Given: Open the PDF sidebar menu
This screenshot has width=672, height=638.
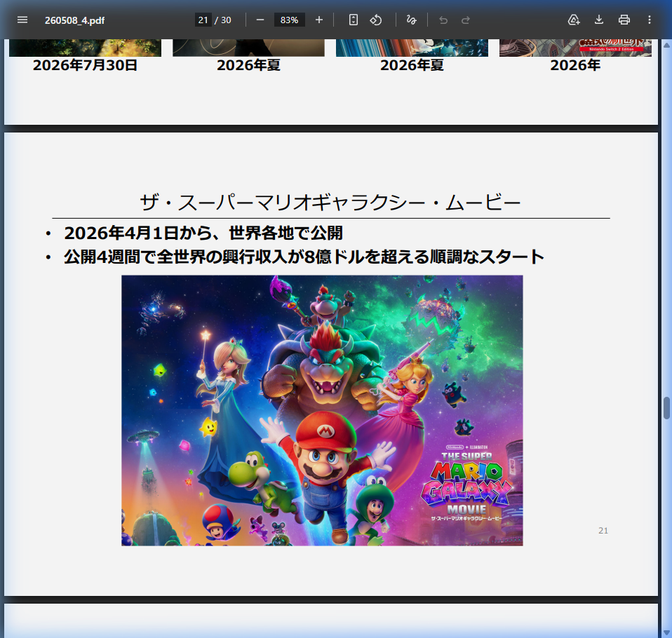Looking at the screenshot, I should pos(22,20).
